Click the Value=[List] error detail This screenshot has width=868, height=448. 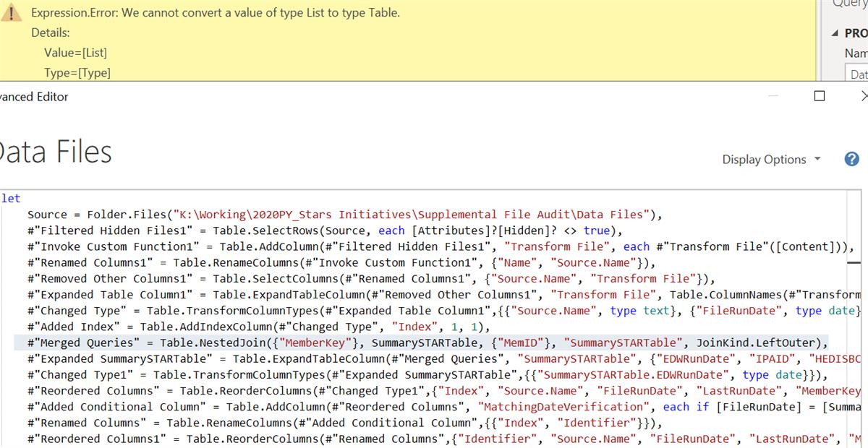point(75,53)
